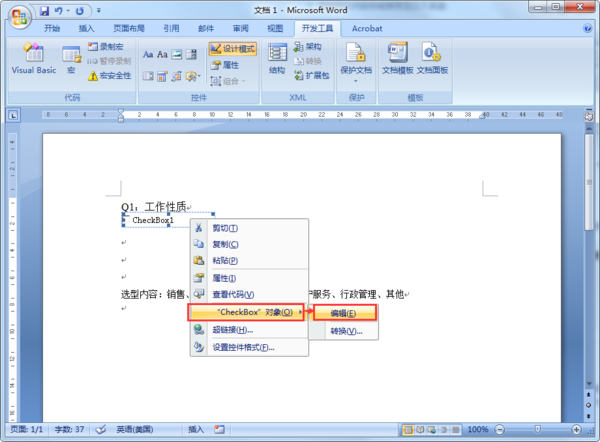
Task: Insert combo box content control
Action: coord(191,54)
